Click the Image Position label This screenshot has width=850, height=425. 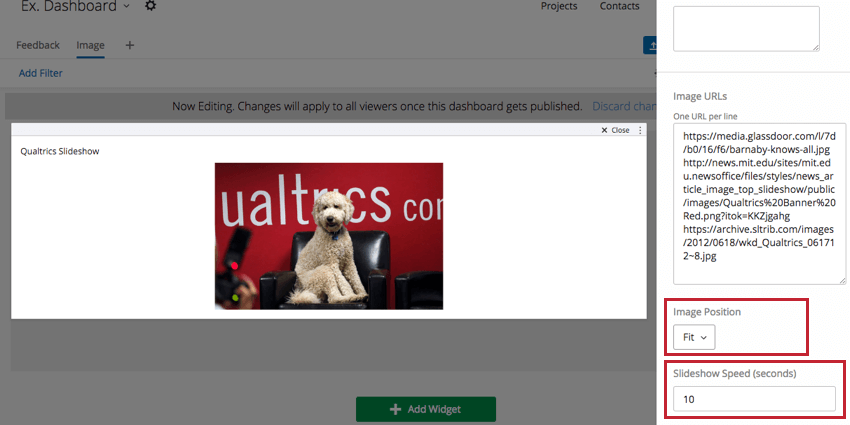707,312
